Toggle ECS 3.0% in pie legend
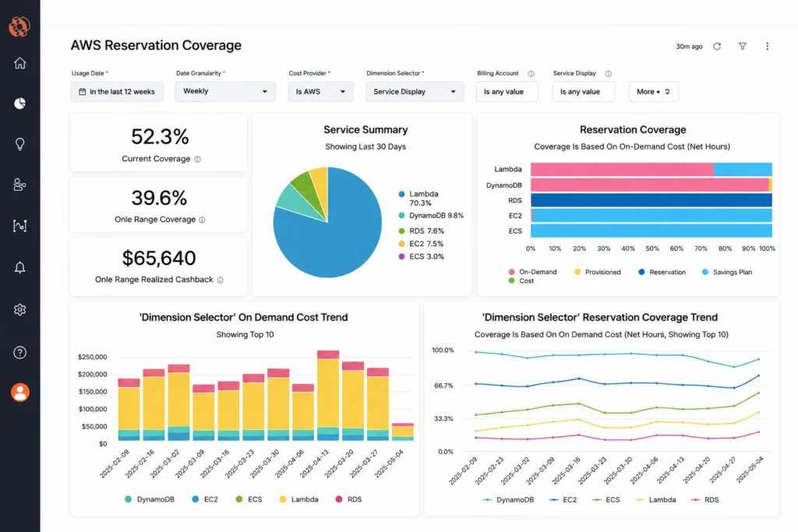798x532 pixels. [x=422, y=257]
